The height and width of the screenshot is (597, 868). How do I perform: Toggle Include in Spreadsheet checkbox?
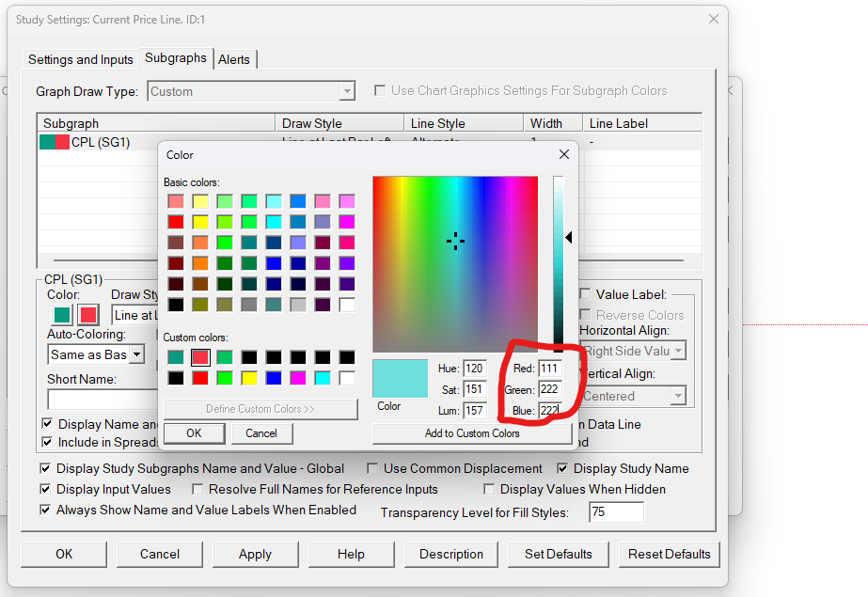point(47,442)
